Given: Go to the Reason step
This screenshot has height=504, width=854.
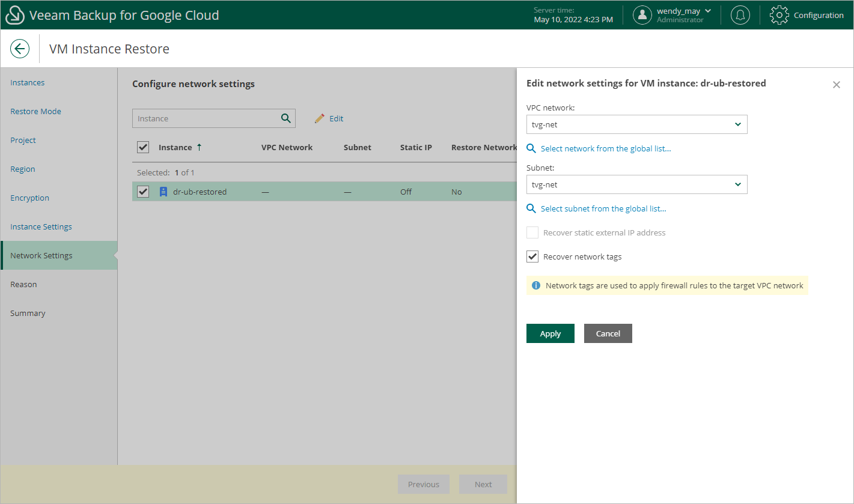Looking at the screenshot, I should click(23, 284).
